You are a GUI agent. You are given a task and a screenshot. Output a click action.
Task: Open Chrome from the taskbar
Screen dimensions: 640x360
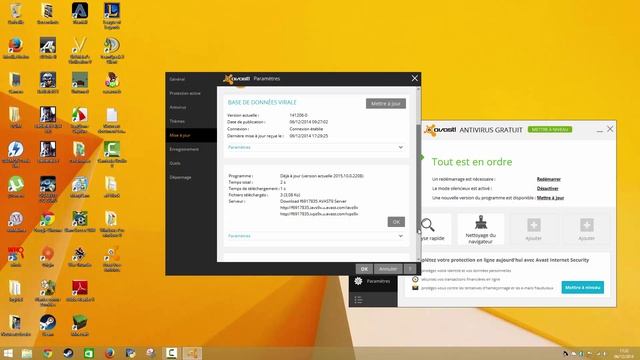pos(47,353)
